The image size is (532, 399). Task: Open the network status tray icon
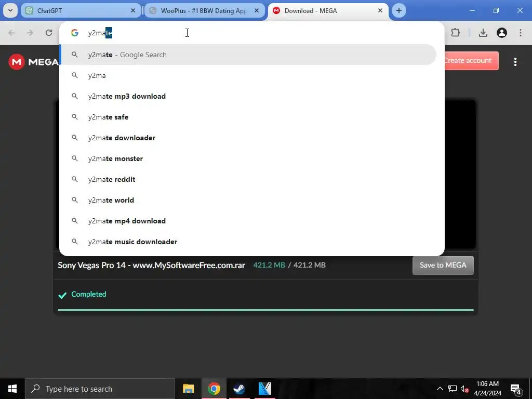click(x=453, y=389)
